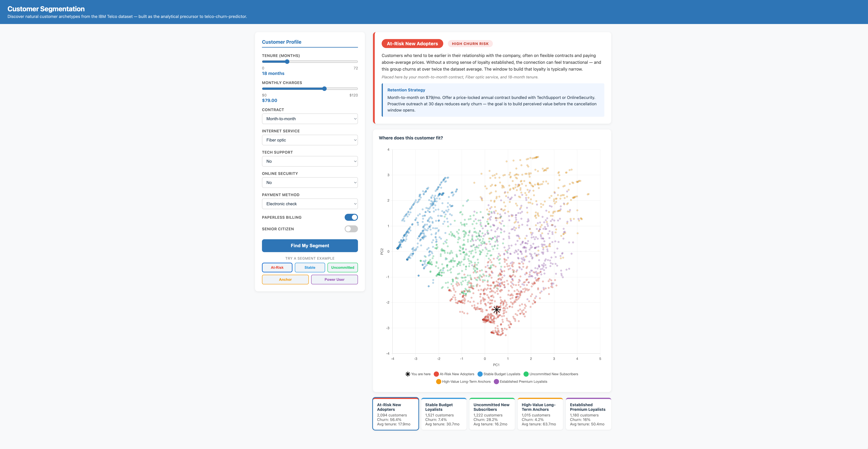Image resolution: width=868 pixels, height=449 pixels.
Task: Click the Customer Segmentation page title
Action: [x=46, y=9]
